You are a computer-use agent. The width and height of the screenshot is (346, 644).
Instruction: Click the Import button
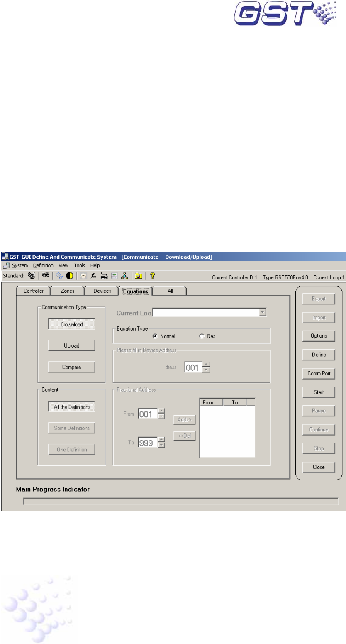click(x=319, y=318)
